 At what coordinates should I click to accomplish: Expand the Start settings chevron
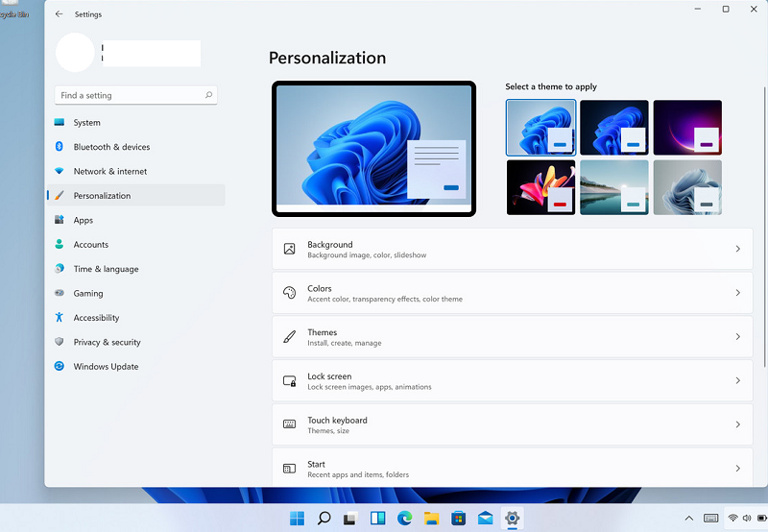[737, 469]
